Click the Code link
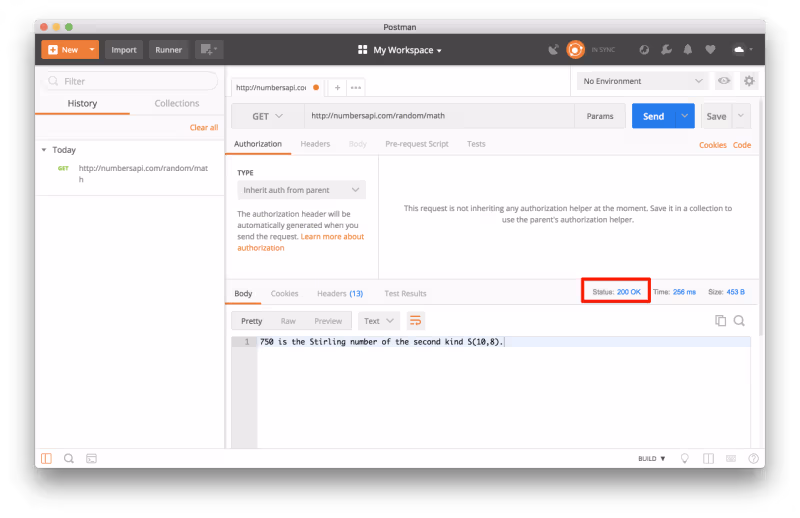800x518 pixels. click(x=741, y=145)
